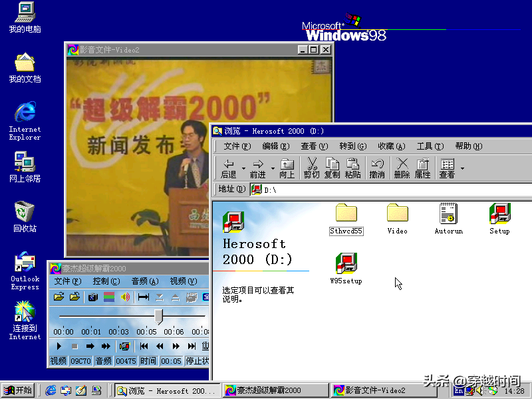The width and height of the screenshot is (532, 399).
Task: Switch to 豪杰超级解霸2000 taskbar button
Action: 275,390
